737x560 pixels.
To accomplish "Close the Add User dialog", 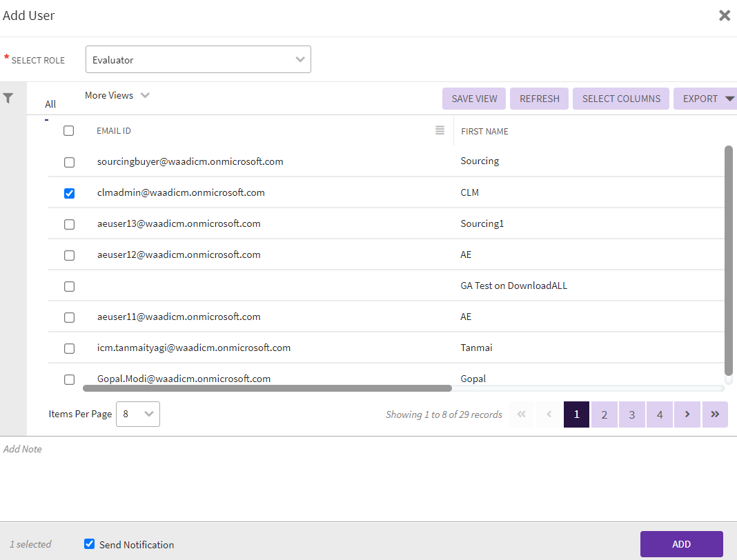I will 724,16.
